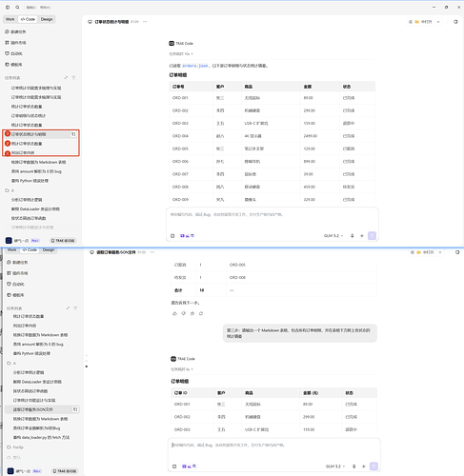
Task: Click regenerate icon under lower chat reply
Action: [x=201, y=313]
